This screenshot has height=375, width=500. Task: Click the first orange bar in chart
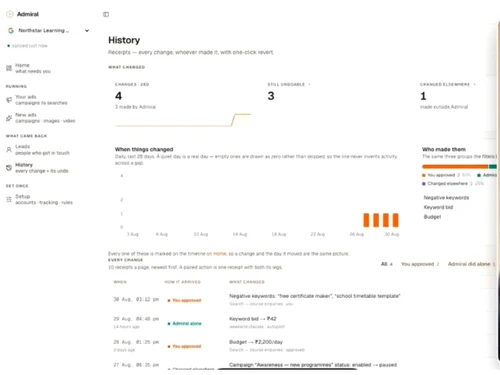pos(366,220)
